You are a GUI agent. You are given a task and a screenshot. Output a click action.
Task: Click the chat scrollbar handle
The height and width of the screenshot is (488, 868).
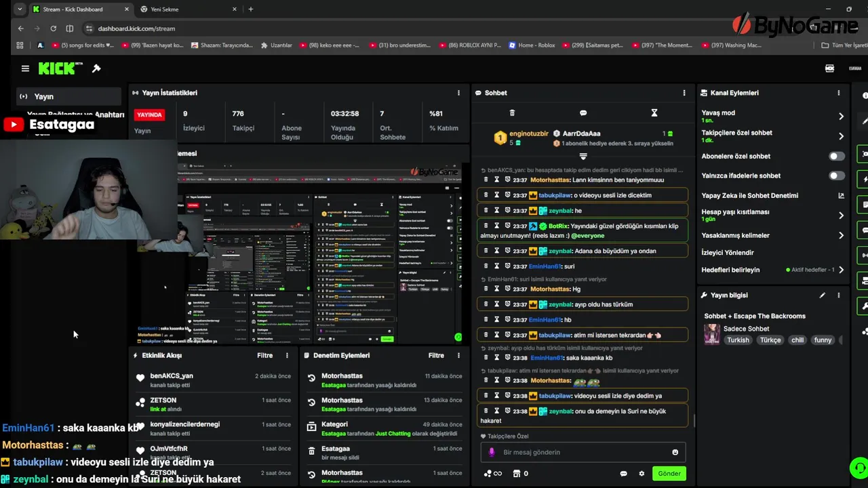[x=694, y=420]
